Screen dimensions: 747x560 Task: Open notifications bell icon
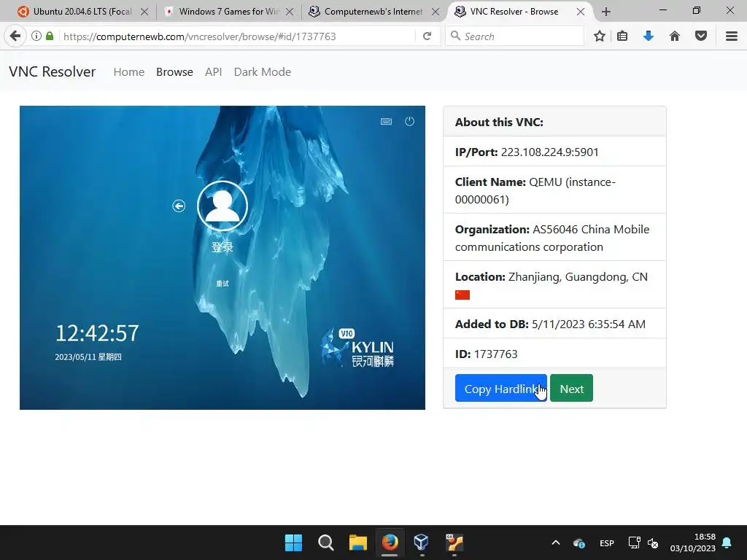click(727, 542)
